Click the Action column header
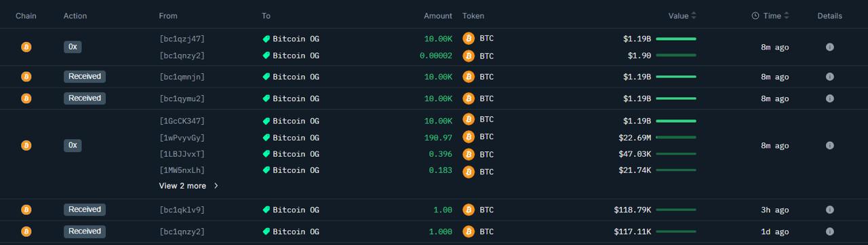Viewport: 868px width, 245px height. pos(75,16)
